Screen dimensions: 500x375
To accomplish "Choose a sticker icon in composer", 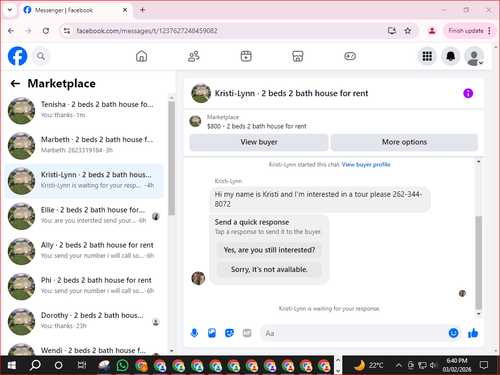I will [229, 333].
